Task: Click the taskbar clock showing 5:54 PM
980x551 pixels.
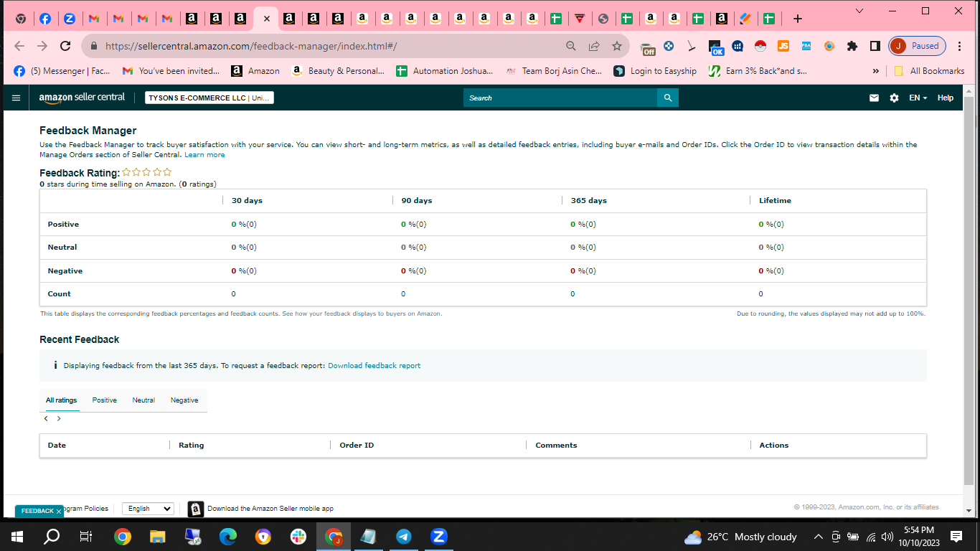Action: click(x=918, y=537)
